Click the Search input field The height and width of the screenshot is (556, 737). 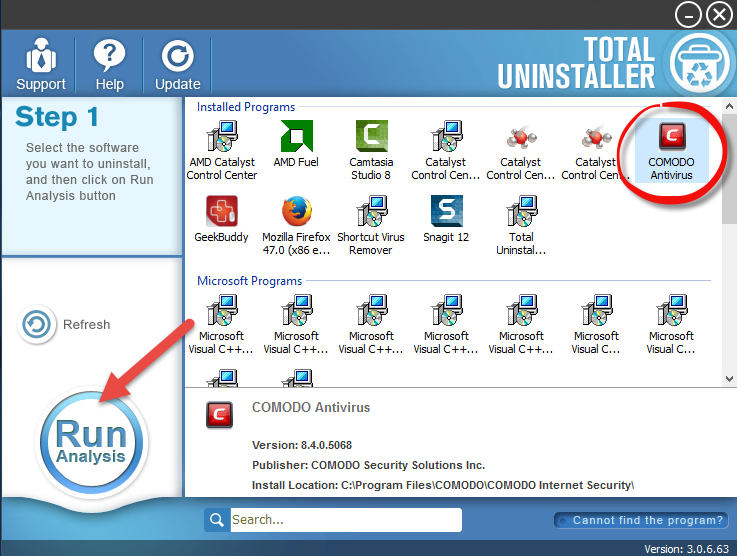click(345, 519)
